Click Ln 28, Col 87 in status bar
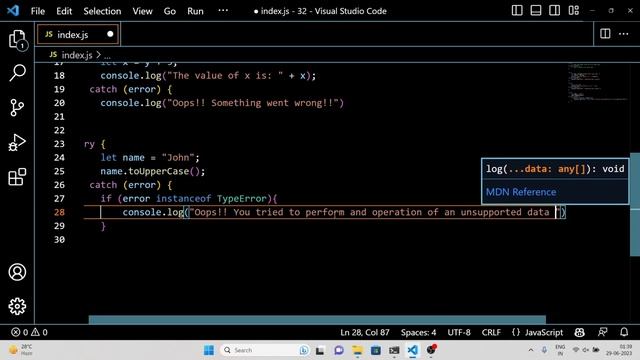Viewport: 640px width, 360px height. (365, 332)
